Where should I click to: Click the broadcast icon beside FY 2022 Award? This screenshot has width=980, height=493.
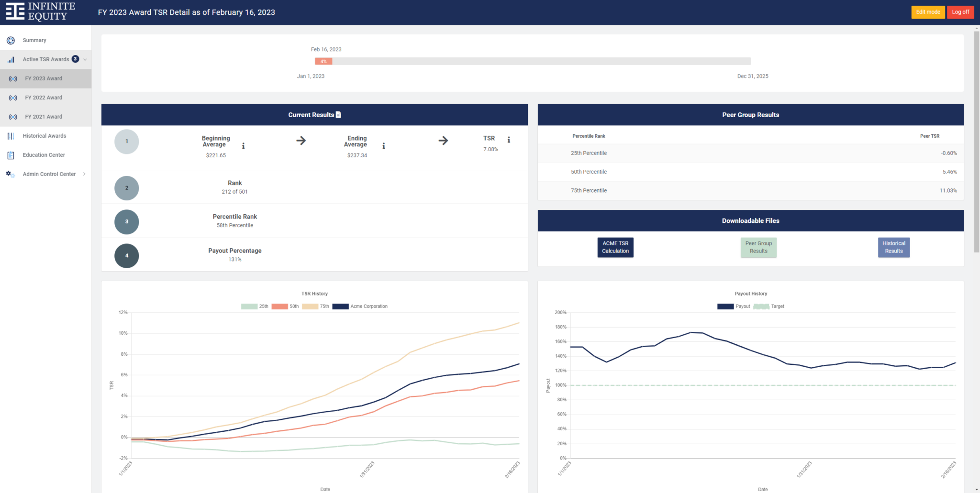[12, 98]
